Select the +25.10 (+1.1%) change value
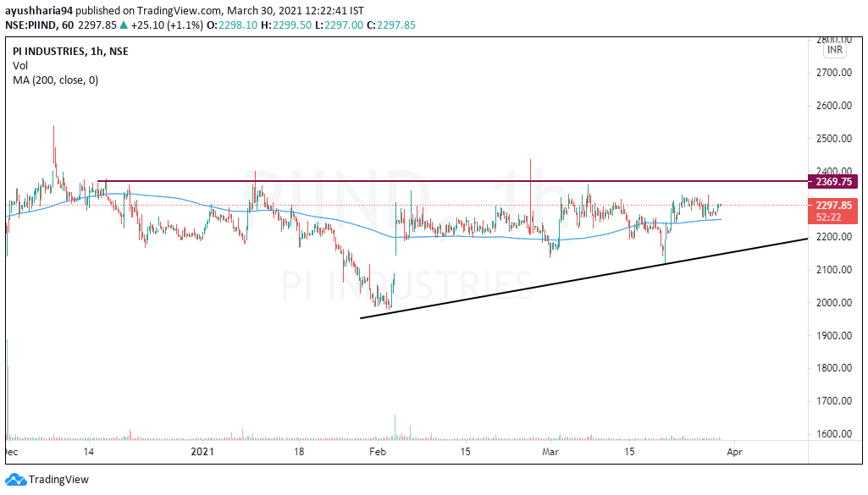The width and height of the screenshot is (868, 495). tap(167, 25)
